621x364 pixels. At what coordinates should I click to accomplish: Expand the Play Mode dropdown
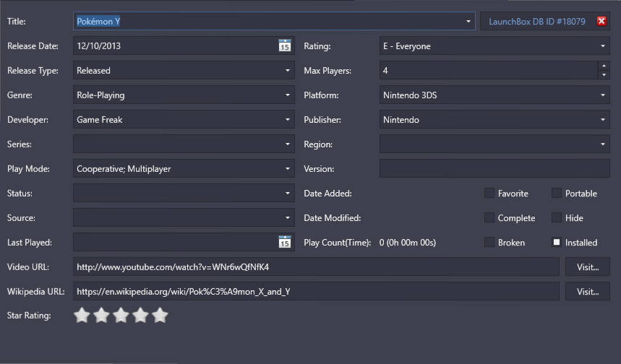(x=288, y=168)
